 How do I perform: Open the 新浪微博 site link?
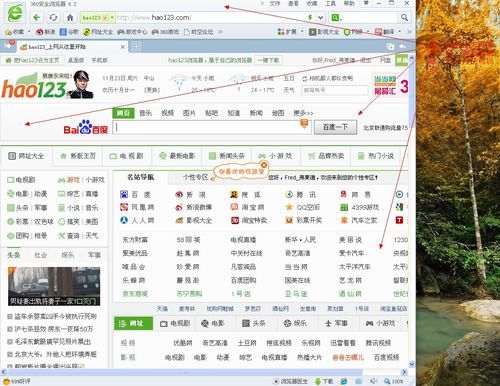[194, 207]
